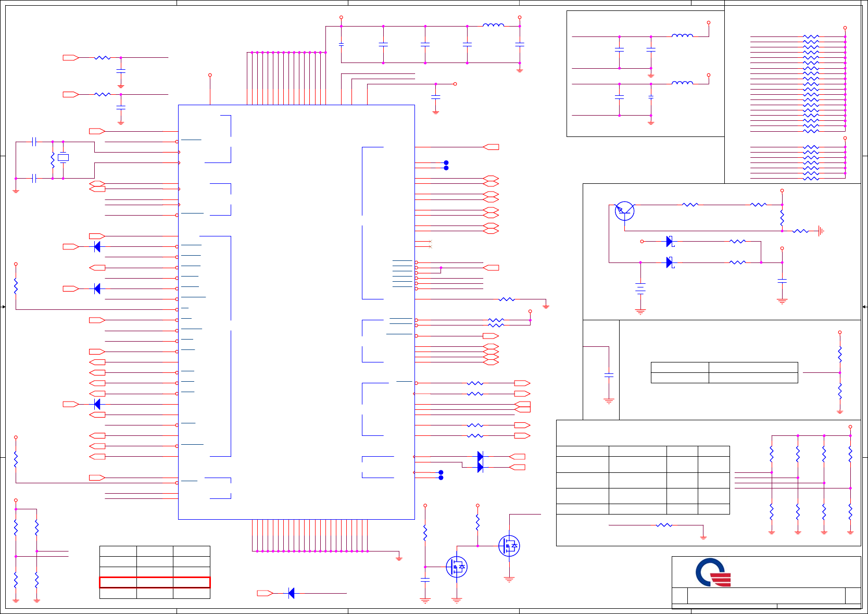The image size is (868, 614).
Task: Click the blue and red company logo
Action: pos(713,572)
